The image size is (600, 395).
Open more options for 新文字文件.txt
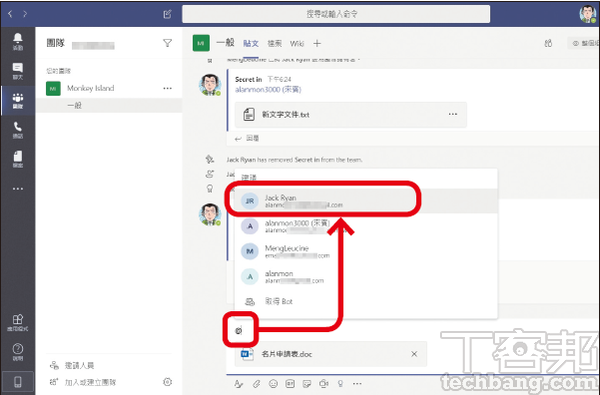click(x=453, y=114)
